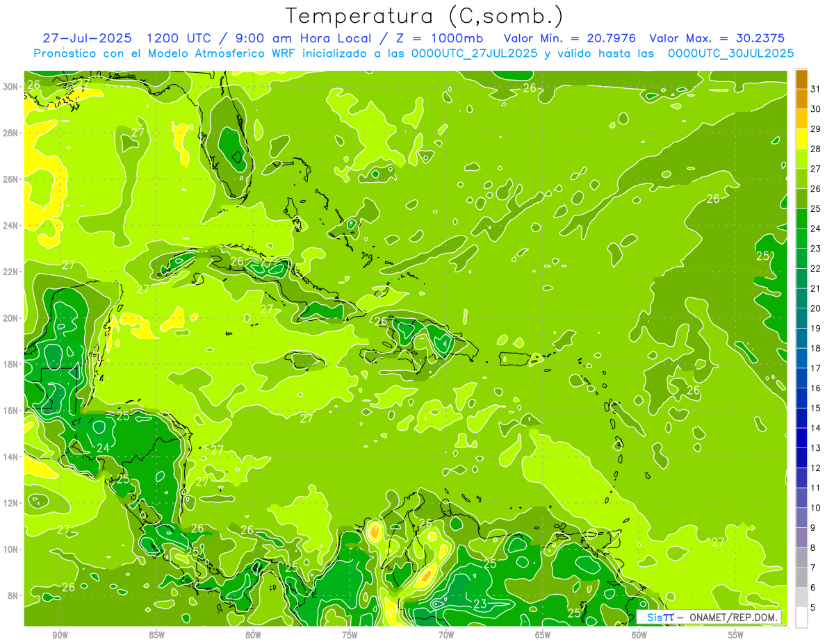The height and width of the screenshot is (644, 834).
Task: Pick the blue legend swatch between 15 and 16
Action: [x=801, y=398]
